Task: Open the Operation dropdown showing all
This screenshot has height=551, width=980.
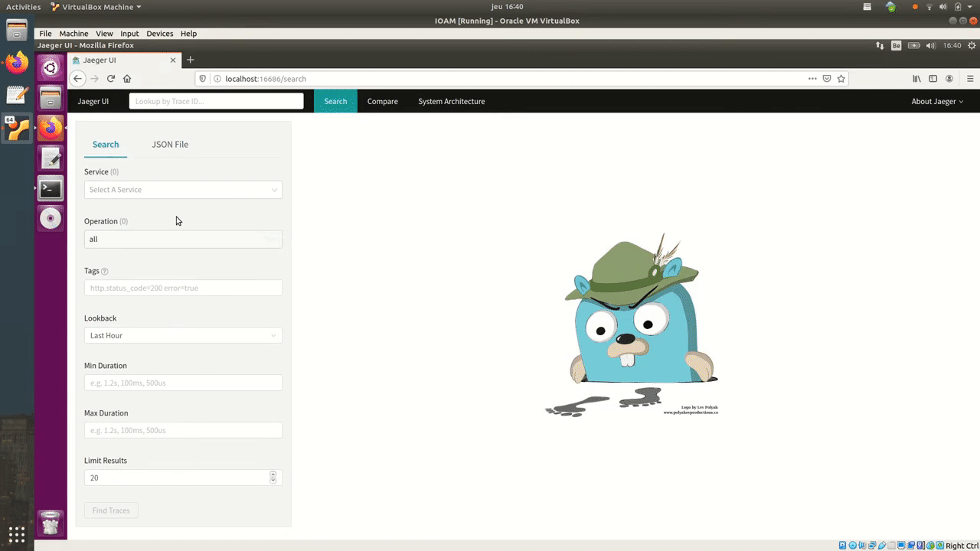Action: 183,239
